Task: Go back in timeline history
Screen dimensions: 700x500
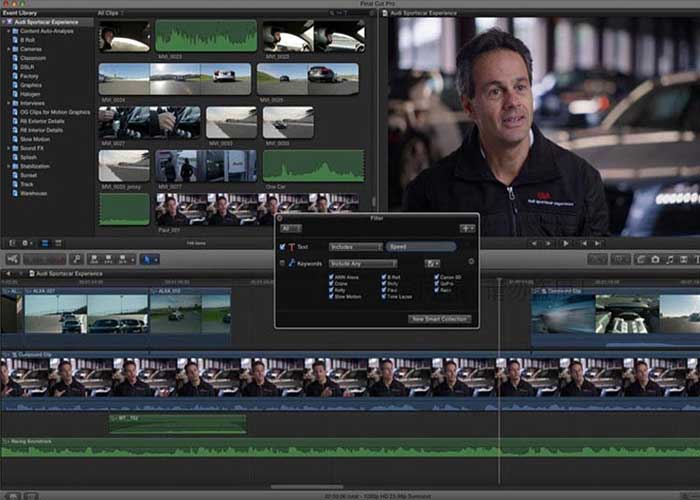Action: pos(8,273)
